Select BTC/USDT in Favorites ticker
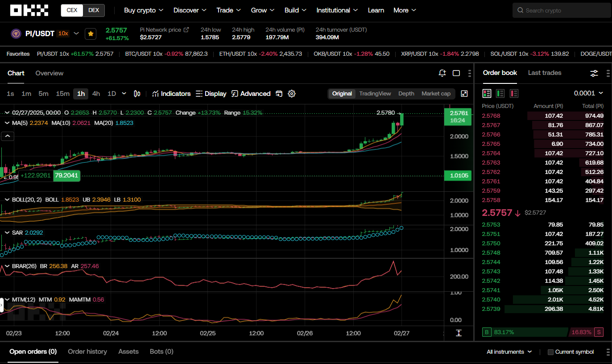 [x=166, y=54]
